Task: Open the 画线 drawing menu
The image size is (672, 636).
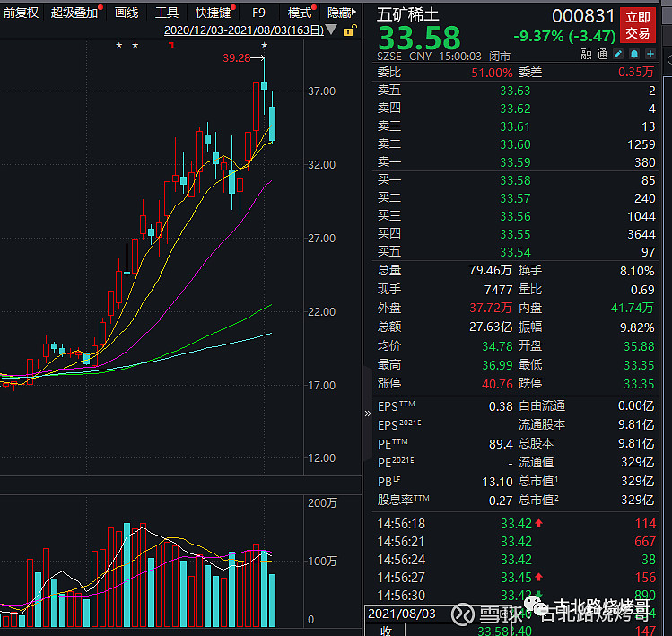Action: tap(127, 13)
